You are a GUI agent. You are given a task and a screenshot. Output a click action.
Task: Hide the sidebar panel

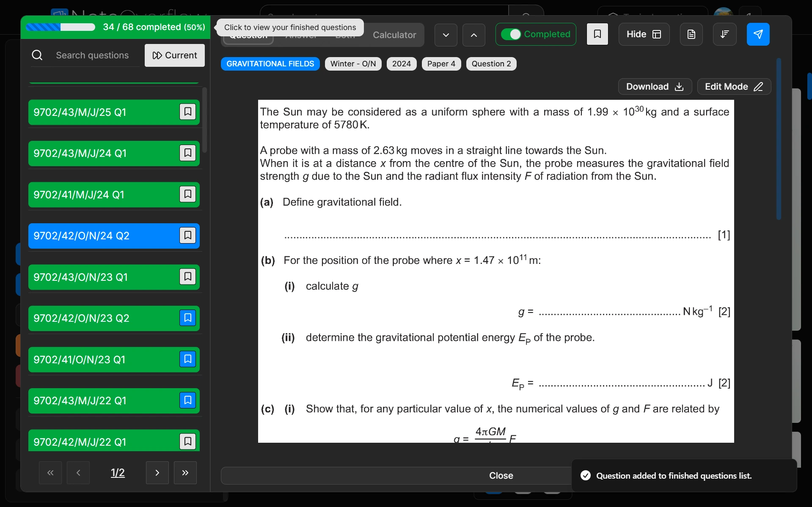click(x=644, y=34)
